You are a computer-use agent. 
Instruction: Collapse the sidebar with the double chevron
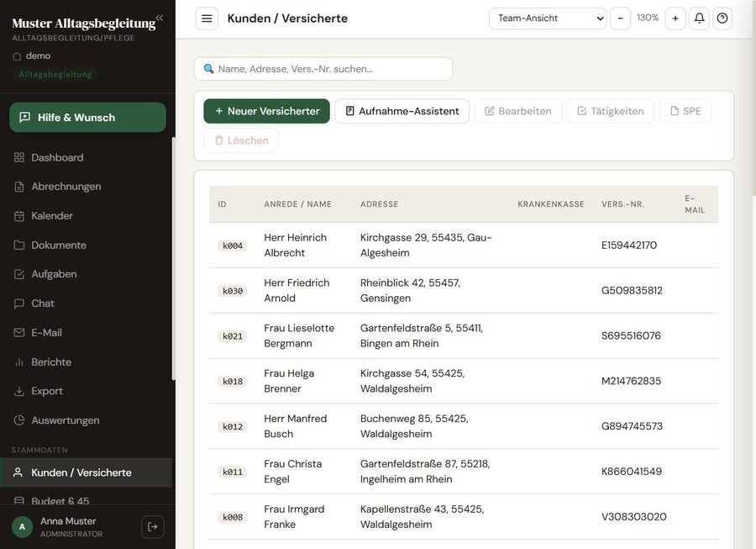(160, 18)
